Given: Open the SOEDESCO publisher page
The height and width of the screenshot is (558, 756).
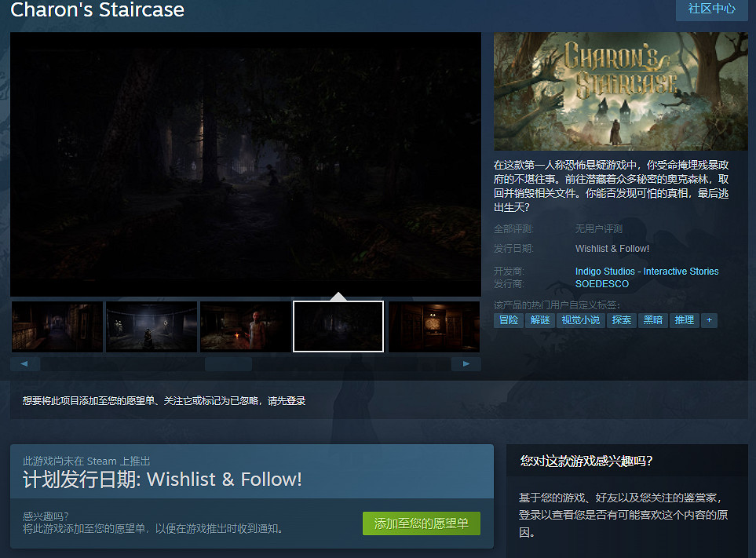Looking at the screenshot, I should point(601,284).
